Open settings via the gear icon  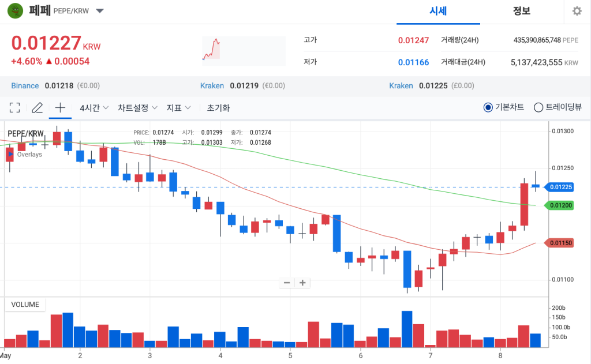click(577, 11)
